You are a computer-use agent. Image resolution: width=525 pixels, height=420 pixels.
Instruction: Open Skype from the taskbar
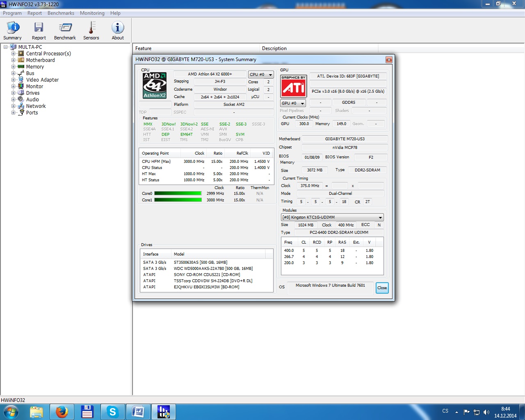click(113, 412)
